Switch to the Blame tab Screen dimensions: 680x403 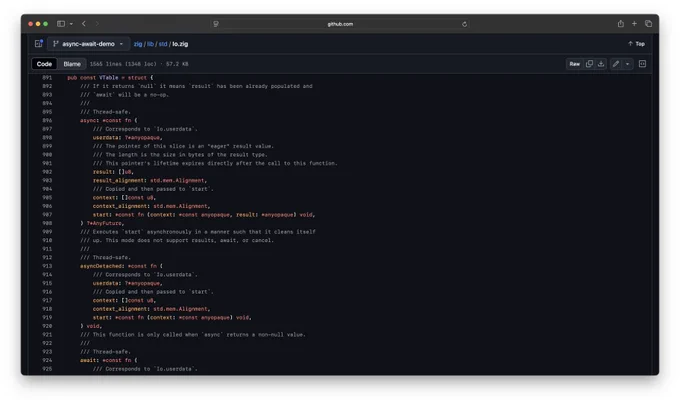72,64
